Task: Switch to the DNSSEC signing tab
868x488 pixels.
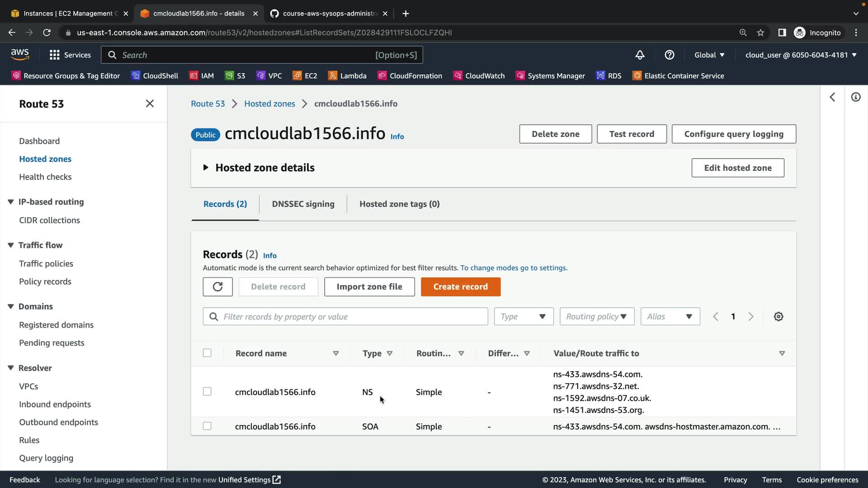Action: [x=303, y=204]
